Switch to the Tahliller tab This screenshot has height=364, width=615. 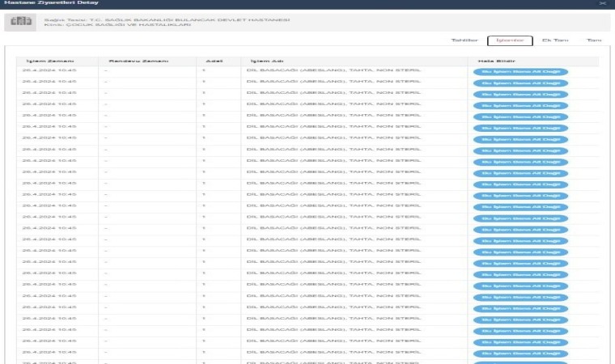[x=464, y=40]
